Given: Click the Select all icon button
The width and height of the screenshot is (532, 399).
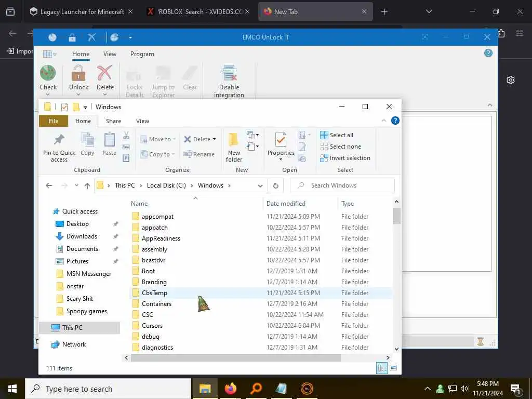Looking at the screenshot, I should point(324,135).
